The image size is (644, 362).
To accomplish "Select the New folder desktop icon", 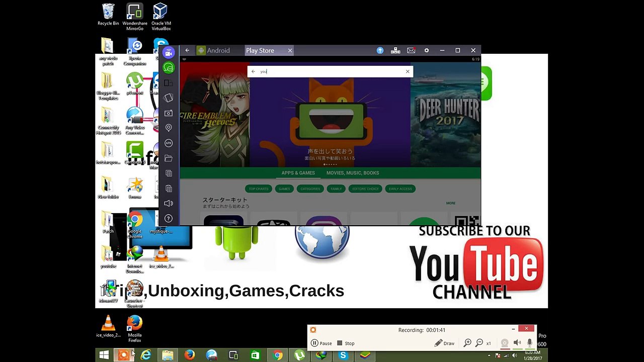I will tap(108, 188).
